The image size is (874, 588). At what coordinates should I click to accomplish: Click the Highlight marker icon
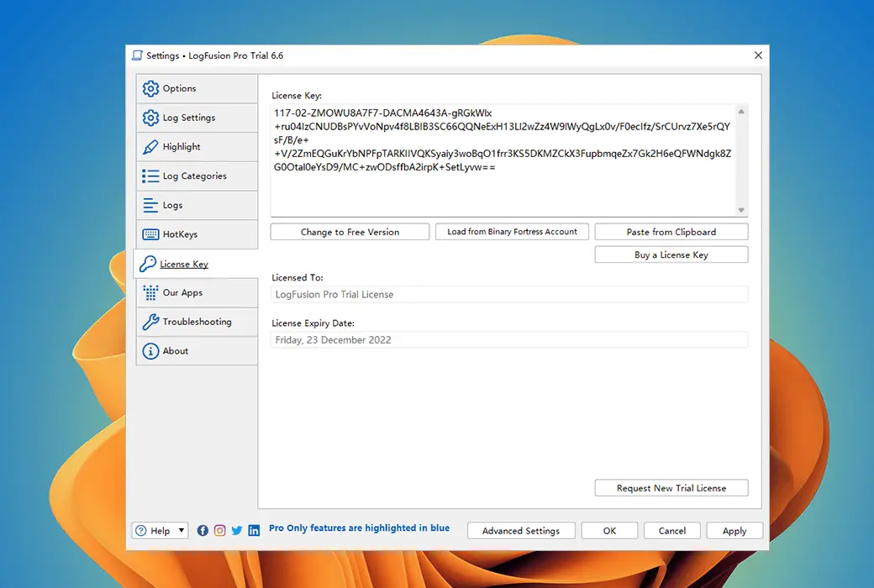[x=150, y=147]
